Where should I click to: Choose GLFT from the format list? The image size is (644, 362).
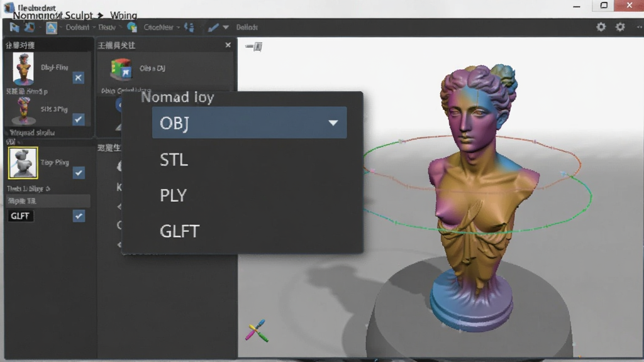(x=179, y=231)
